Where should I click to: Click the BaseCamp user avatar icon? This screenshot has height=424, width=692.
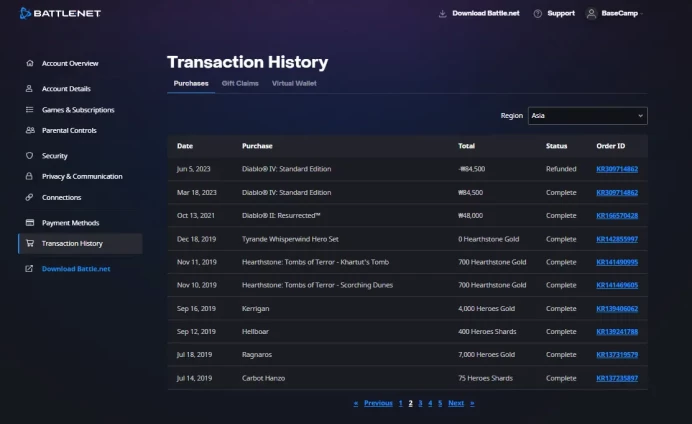tap(591, 14)
